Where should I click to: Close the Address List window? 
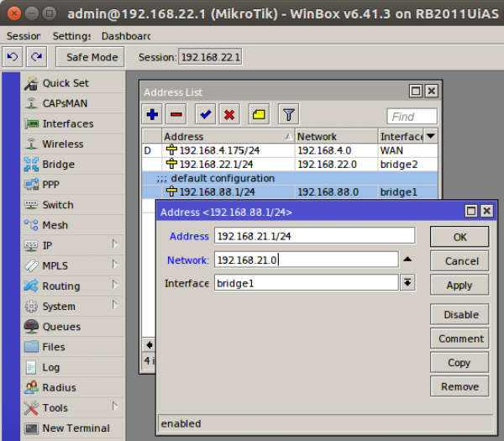tap(432, 91)
